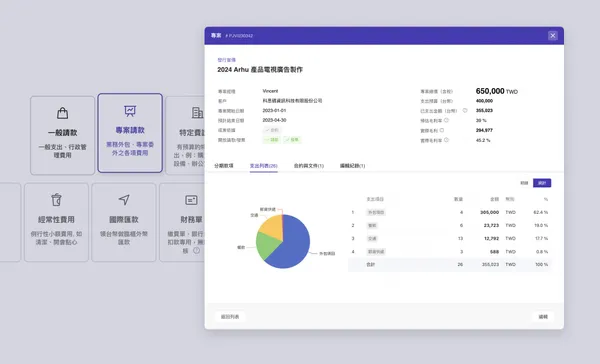Close the 專案 dialog with the X icon
Viewport: 600px width, 364px height.
tap(553, 36)
